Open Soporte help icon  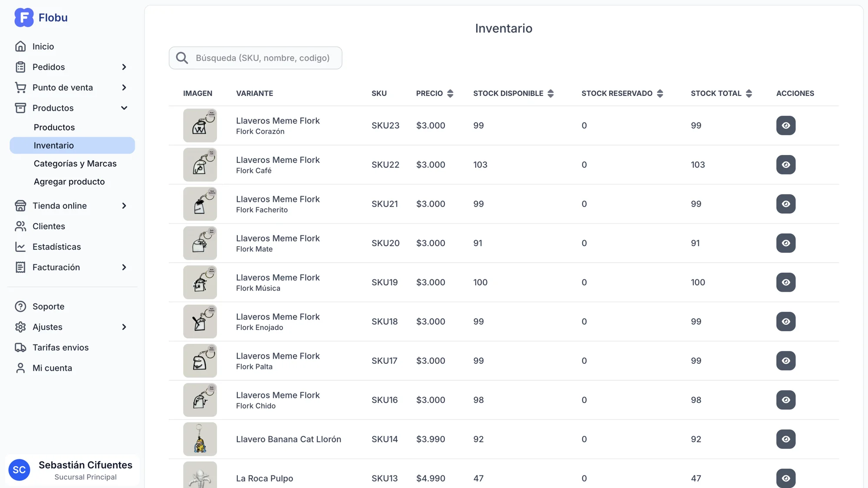point(20,307)
